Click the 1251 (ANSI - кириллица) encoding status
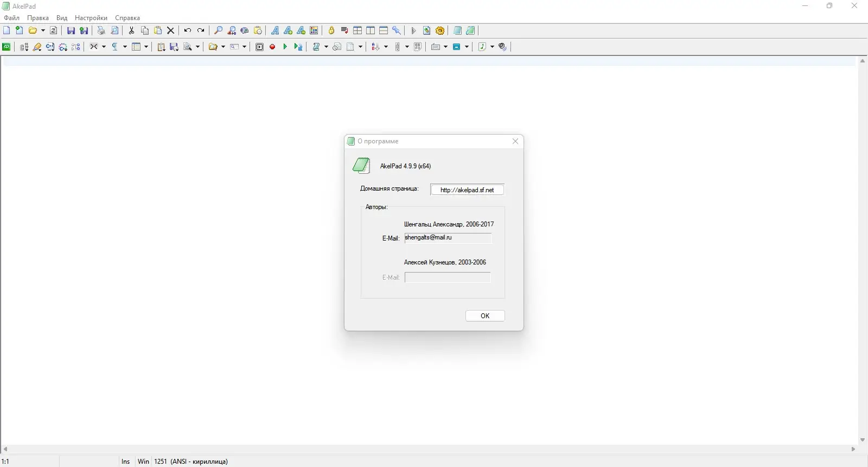868x467 pixels. (x=191, y=462)
